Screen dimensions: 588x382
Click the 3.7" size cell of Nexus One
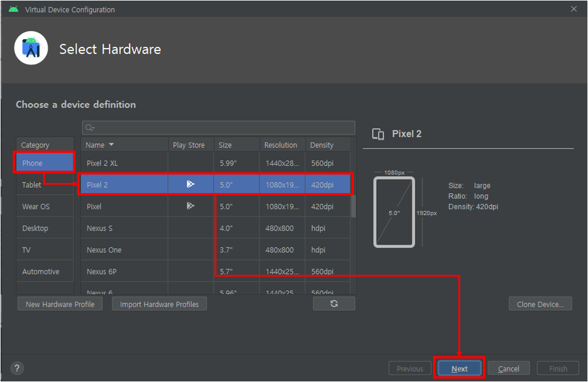[236, 250]
